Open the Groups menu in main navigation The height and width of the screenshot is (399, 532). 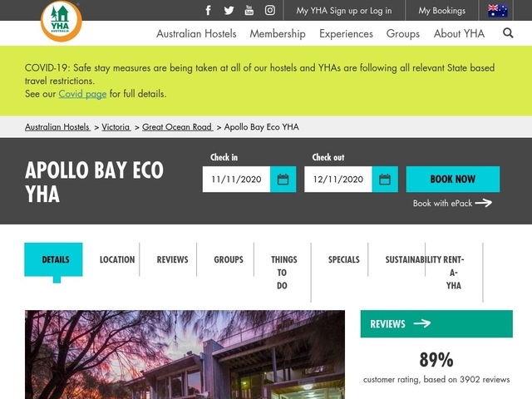coord(403,33)
